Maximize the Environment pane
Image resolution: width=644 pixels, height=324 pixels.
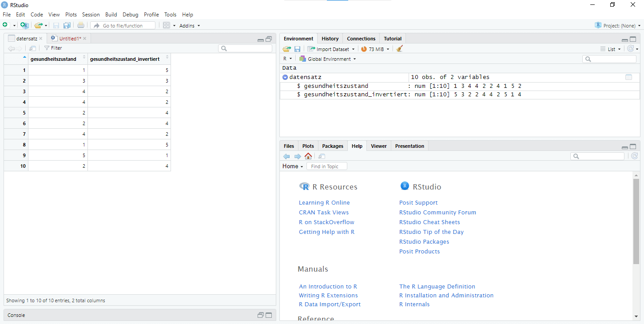[633, 39]
